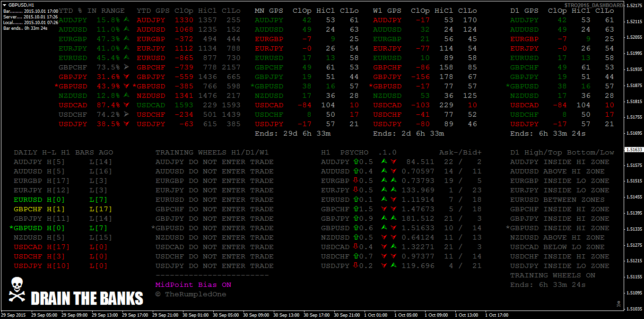Click the small skull icon at bottom right
Viewport: 644px width, 319px height.
click(x=618, y=303)
